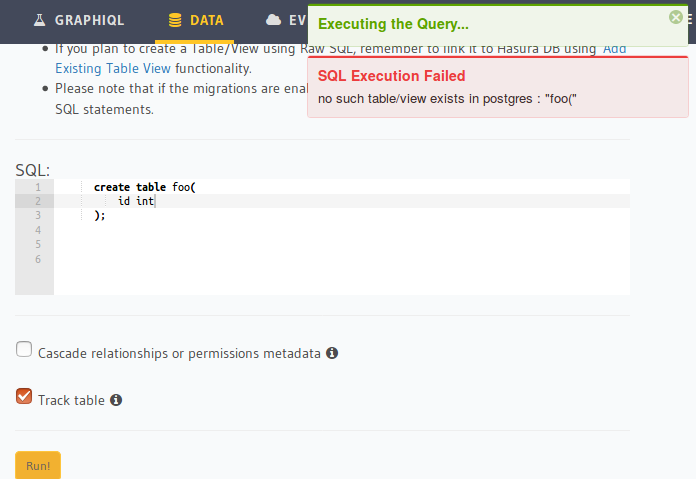Click line number 6 in the gutter
Image resolution: width=696 pixels, height=479 pixels.
[38, 259]
